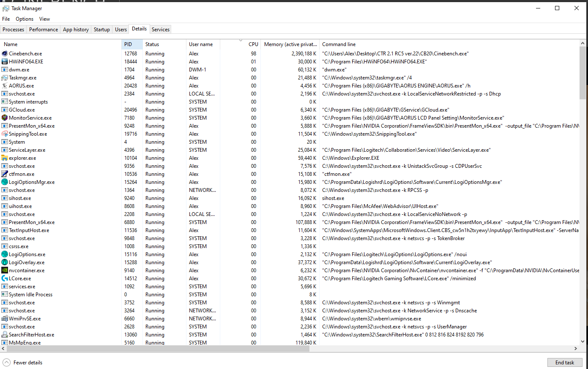Screen dimensions: 588x369
Task: Select the System interrupts row name
Action: 28,102
